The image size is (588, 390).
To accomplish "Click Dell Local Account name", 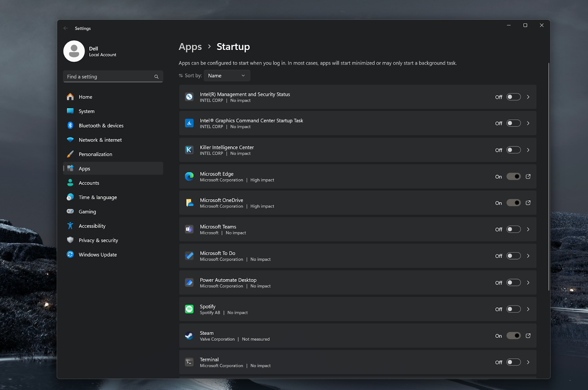I will pos(103,51).
